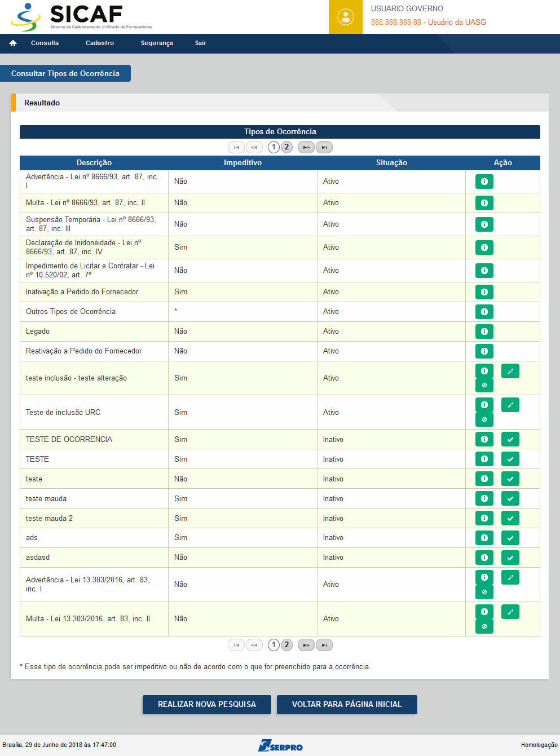Deactivate 'Teste de inclusão URC' row
The image size is (560, 756).
(x=484, y=420)
